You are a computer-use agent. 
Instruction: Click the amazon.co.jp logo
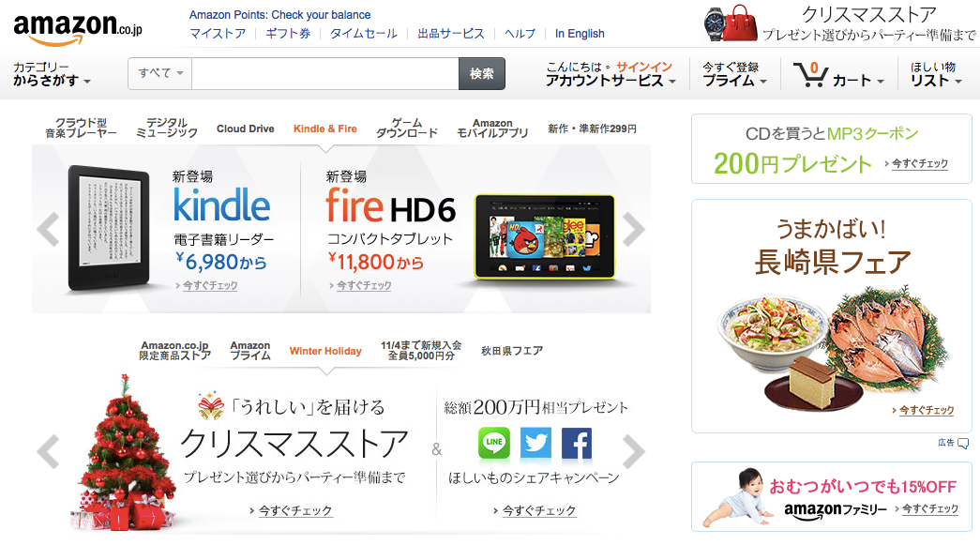78,28
